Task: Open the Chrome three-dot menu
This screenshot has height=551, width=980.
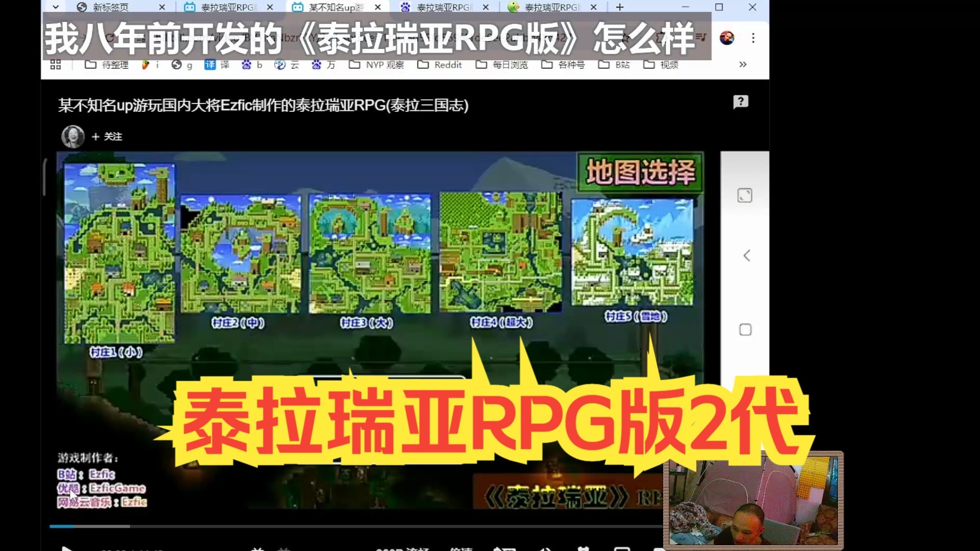Action: [x=753, y=38]
